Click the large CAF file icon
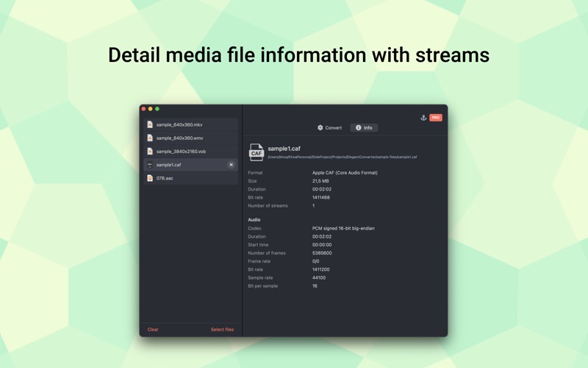Image resolution: width=588 pixels, height=368 pixels. click(257, 152)
